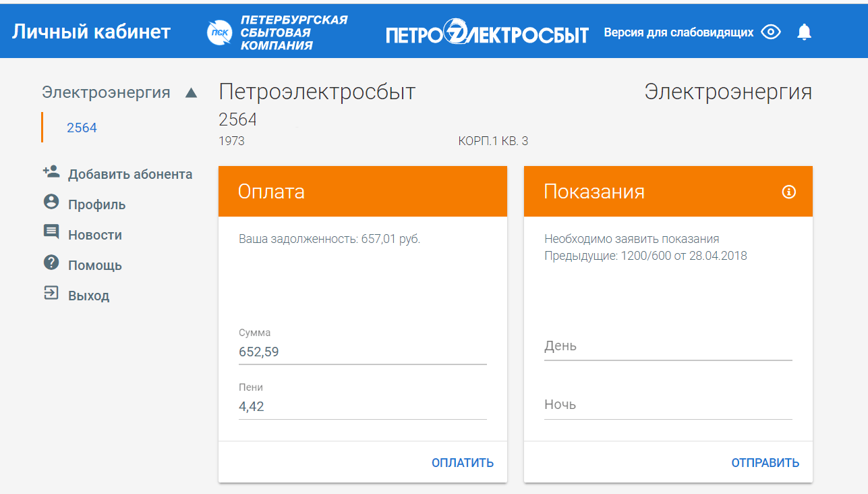Click the Личный кабинет title
Viewport: 868px width, 494px height.
tap(91, 32)
